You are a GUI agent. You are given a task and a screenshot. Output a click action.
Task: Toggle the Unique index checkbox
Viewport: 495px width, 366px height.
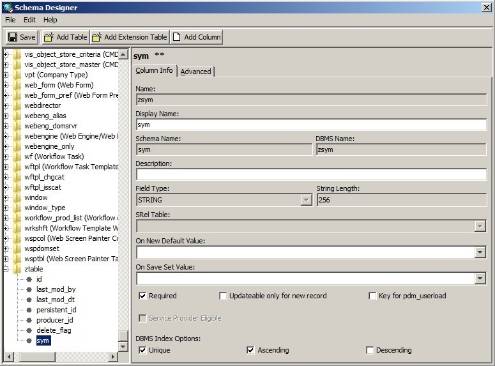pos(142,350)
